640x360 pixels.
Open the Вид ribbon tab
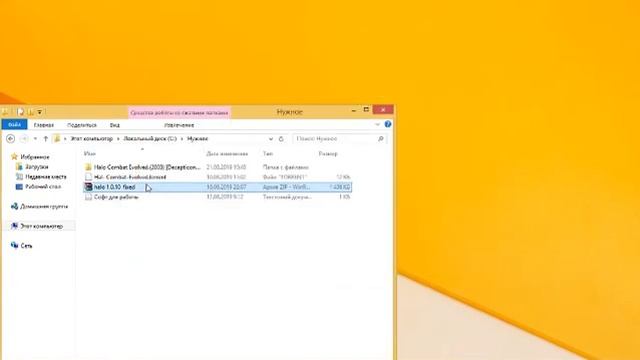click(115, 125)
